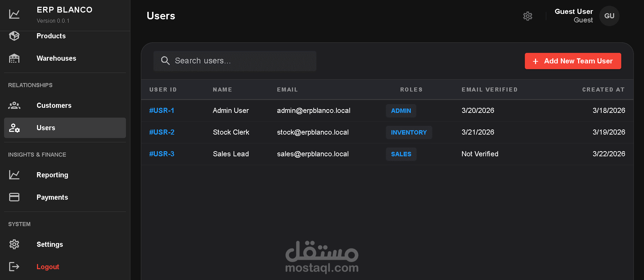Open the Reporting section

pos(65,175)
